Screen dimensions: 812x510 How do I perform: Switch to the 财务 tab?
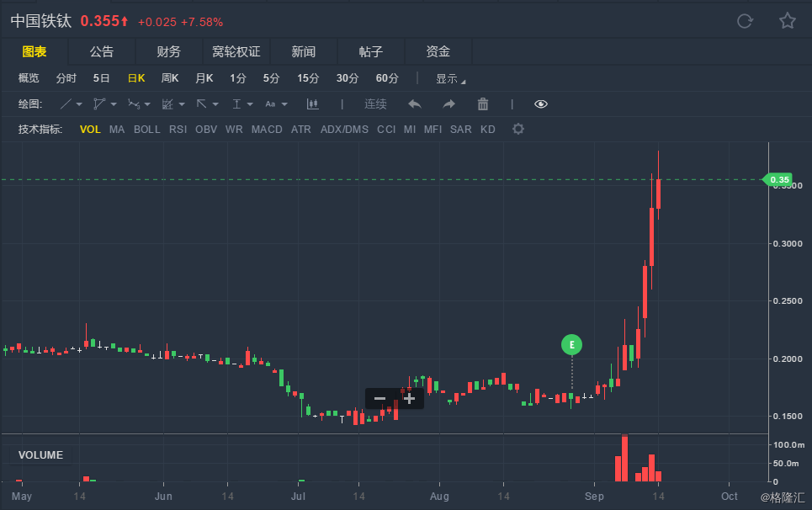pos(169,52)
